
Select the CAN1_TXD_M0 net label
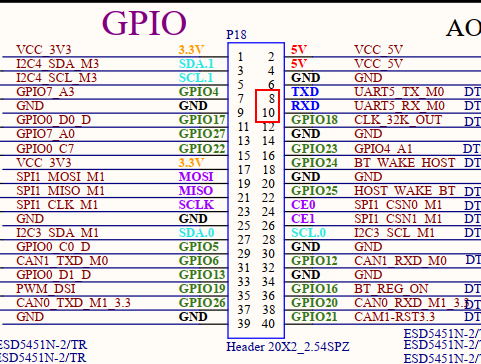62,260
